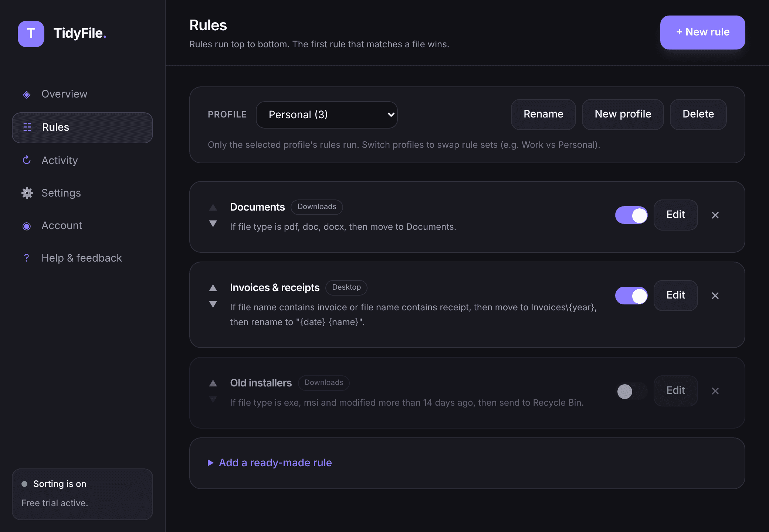Click the up arrow on Documents rule
Viewport: 769px width, 532px height.
click(x=213, y=207)
